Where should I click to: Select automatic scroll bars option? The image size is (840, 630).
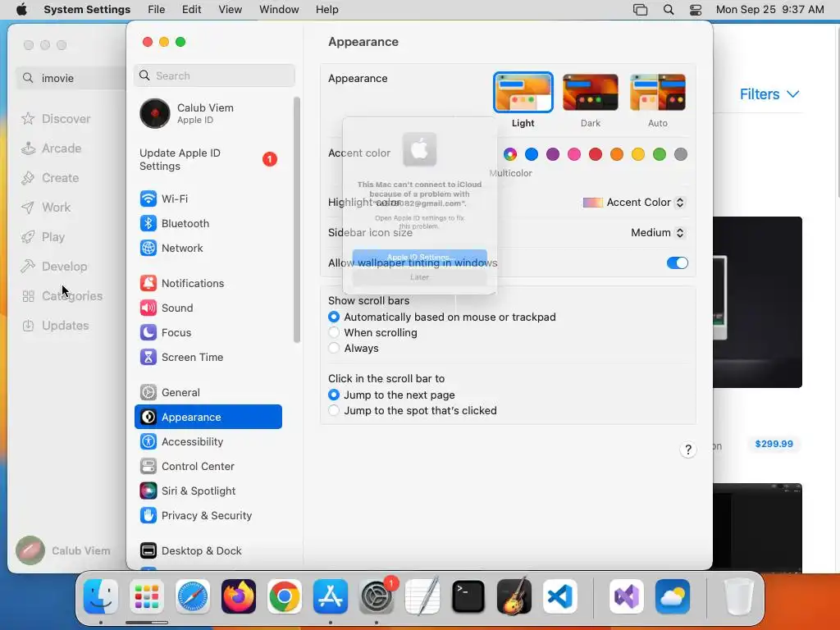click(x=334, y=317)
